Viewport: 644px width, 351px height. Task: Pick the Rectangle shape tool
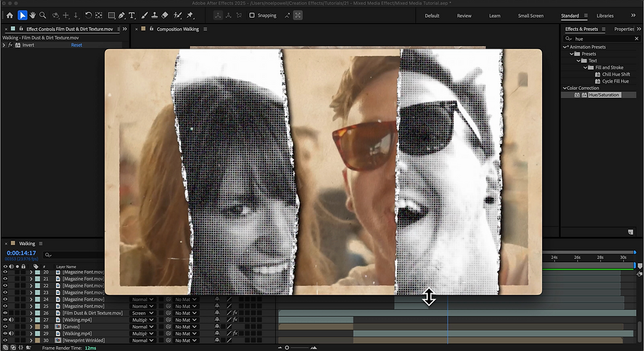(x=111, y=16)
